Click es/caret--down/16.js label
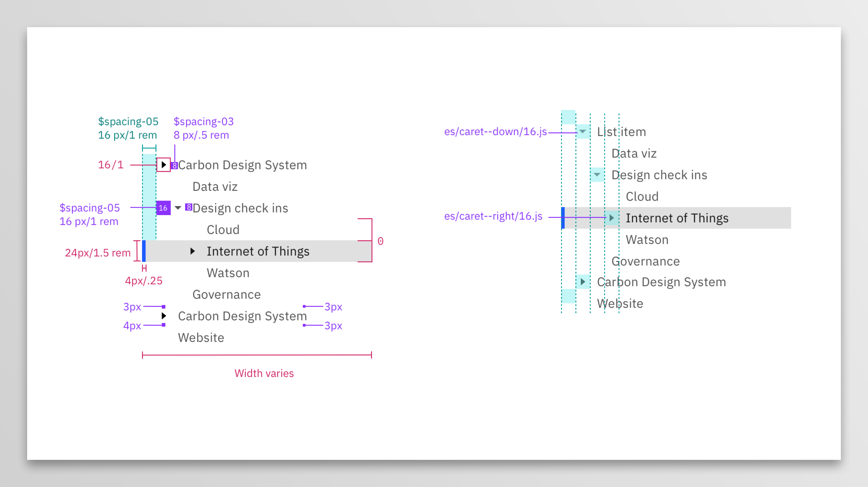 click(495, 132)
